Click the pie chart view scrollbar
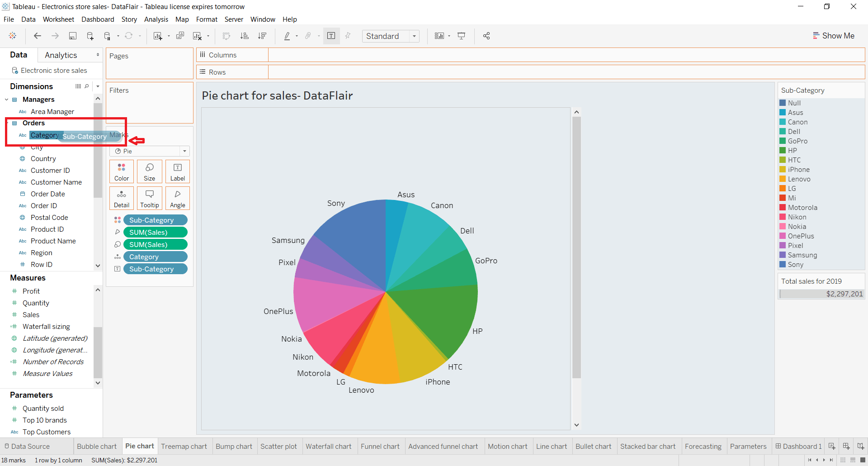The image size is (868, 466). (x=577, y=271)
